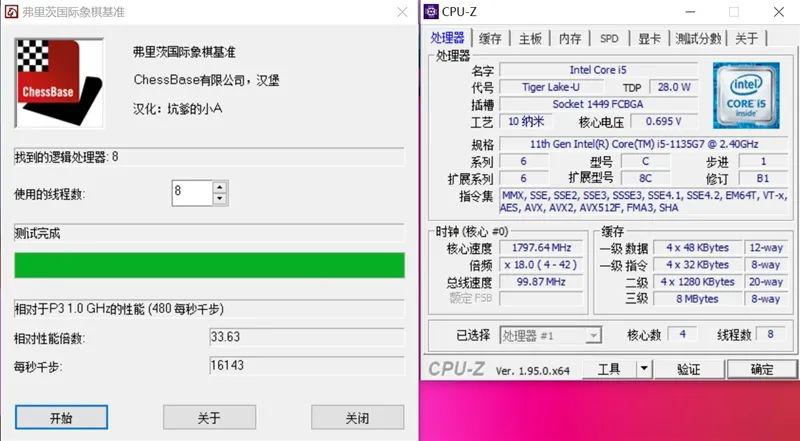Click the thread count field showing 8
800x441 pixels.
(x=192, y=193)
